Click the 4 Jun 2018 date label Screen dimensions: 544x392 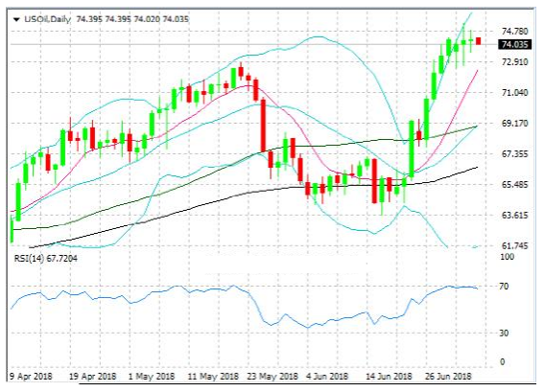(x=327, y=377)
